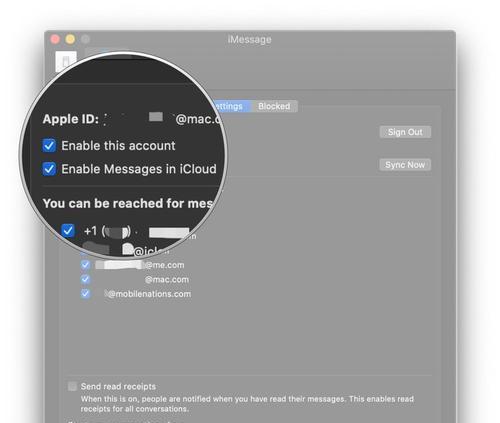Click the Enable Messages in iCloud label
Image resolution: width=500 pixels, height=423 pixels.
139,169
